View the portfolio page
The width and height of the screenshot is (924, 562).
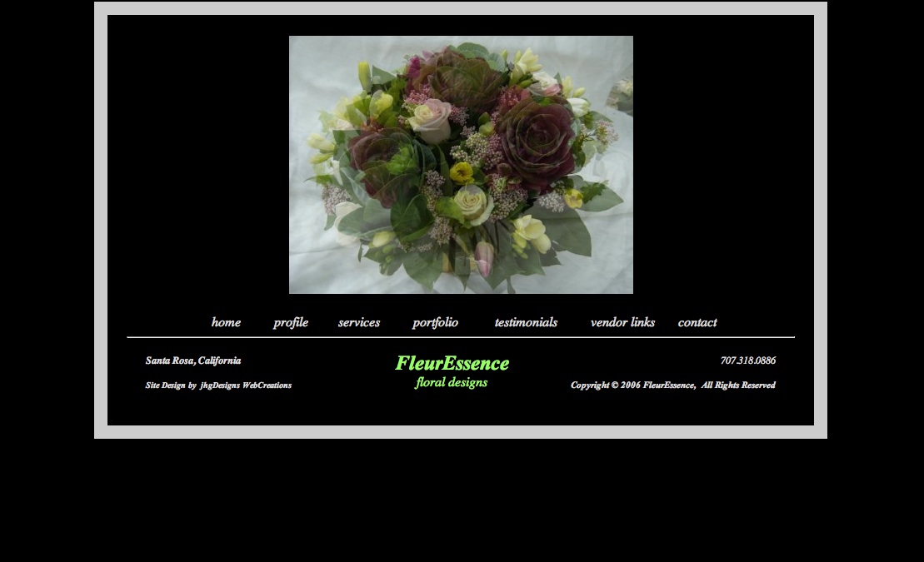point(435,323)
